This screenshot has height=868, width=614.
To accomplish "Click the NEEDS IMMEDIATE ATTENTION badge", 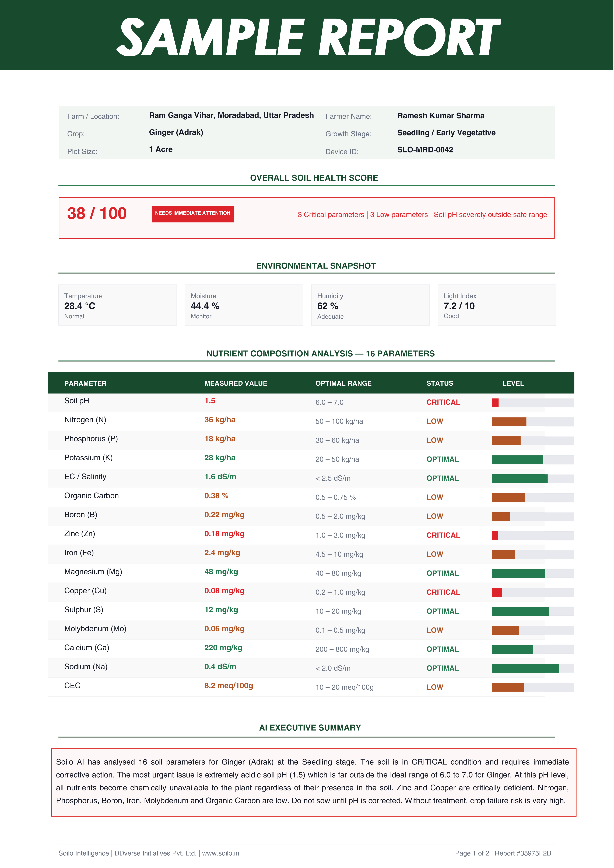I will 193,214.
